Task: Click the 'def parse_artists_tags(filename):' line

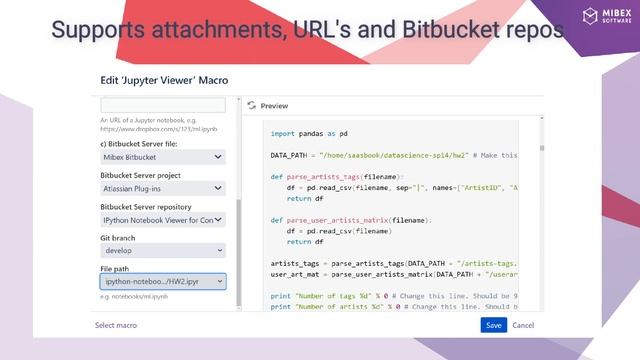Action: coord(337,177)
